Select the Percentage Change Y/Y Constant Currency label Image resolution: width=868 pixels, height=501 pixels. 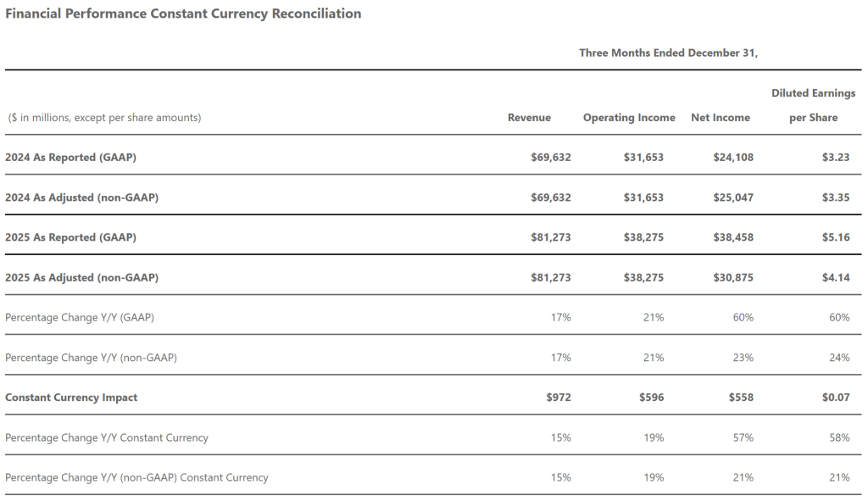pyautogui.click(x=107, y=437)
